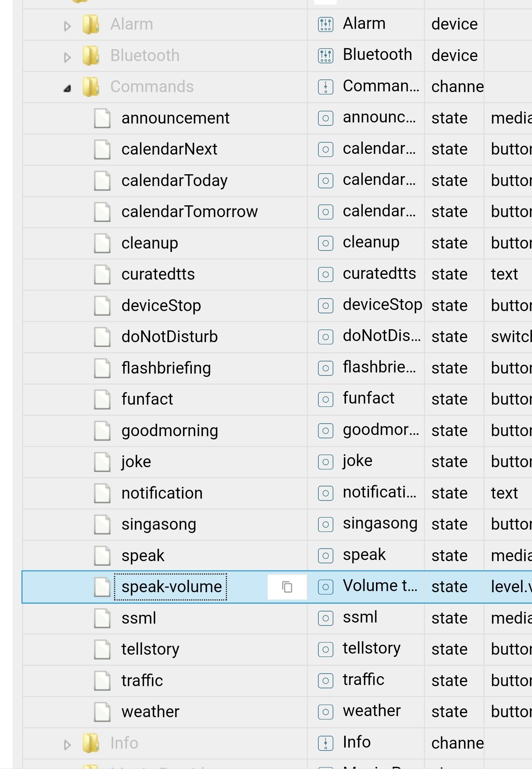Select the funfact tree item

click(147, 399)
